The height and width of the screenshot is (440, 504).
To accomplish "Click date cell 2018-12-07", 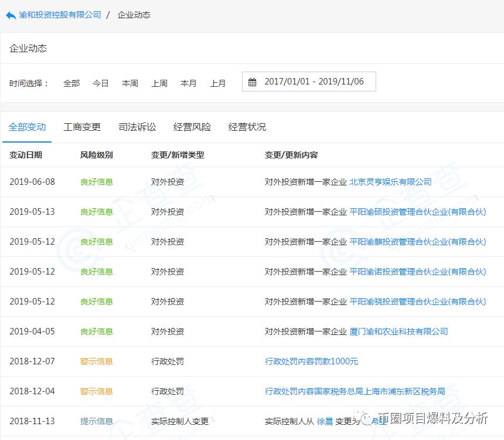I will click(x=32, y=361).
